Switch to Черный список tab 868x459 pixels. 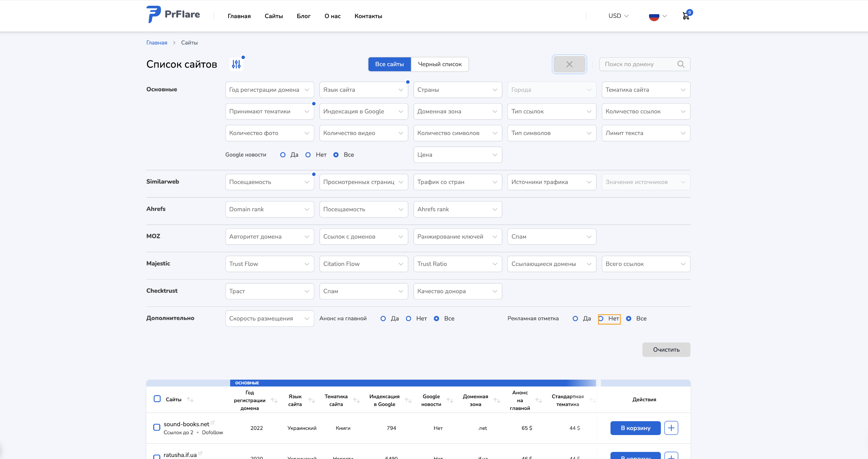(440, 64)
